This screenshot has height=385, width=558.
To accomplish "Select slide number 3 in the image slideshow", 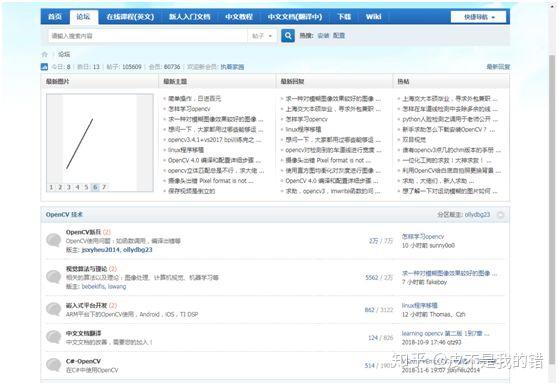I will (68, 187).
